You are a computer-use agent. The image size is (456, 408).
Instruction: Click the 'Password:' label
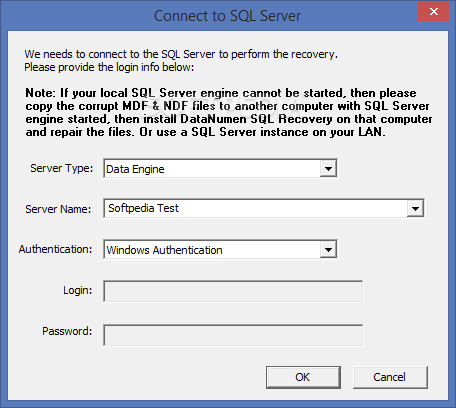click(x=67, y=331)
